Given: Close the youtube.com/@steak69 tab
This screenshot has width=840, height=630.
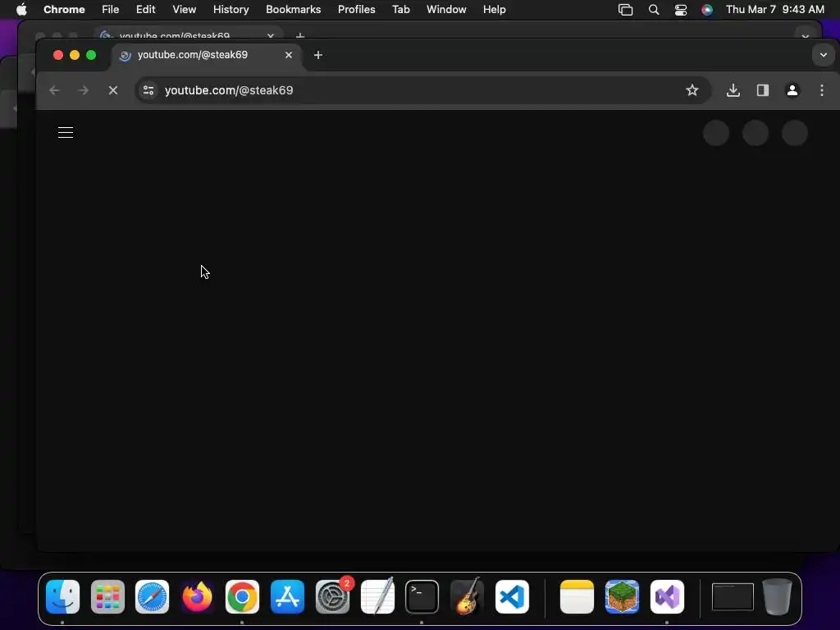Looking at the screenshot, I should click(289, 55).
